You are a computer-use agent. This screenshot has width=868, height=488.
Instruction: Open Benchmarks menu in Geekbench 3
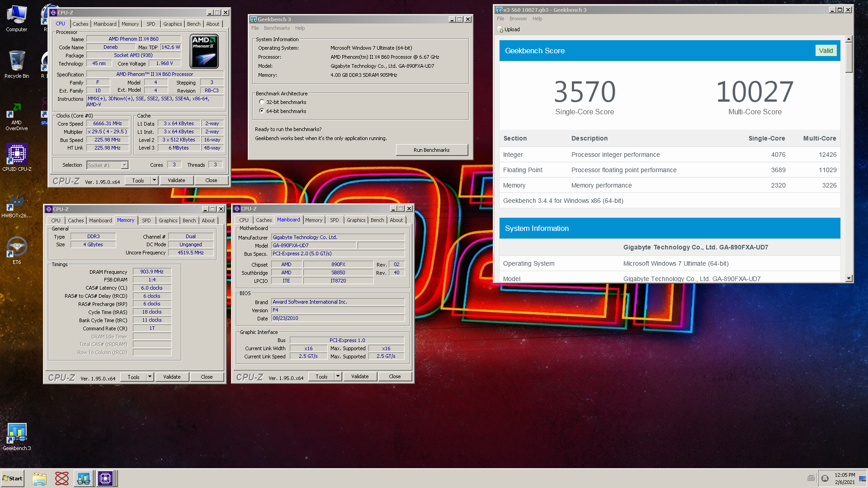click(x=277, y=28)
